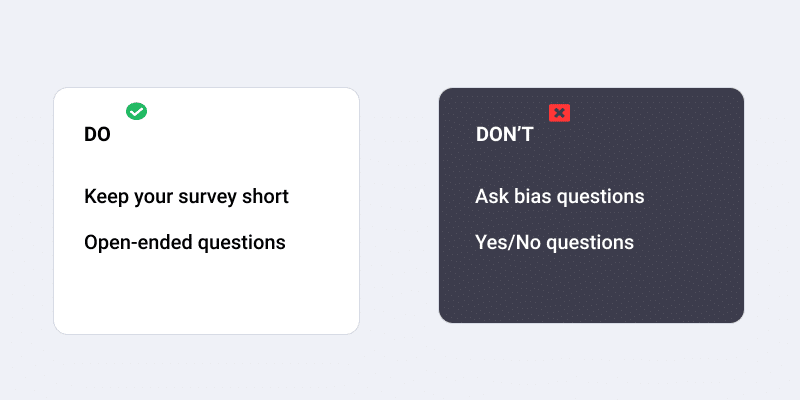Select the DO heading

coord(97,135)
